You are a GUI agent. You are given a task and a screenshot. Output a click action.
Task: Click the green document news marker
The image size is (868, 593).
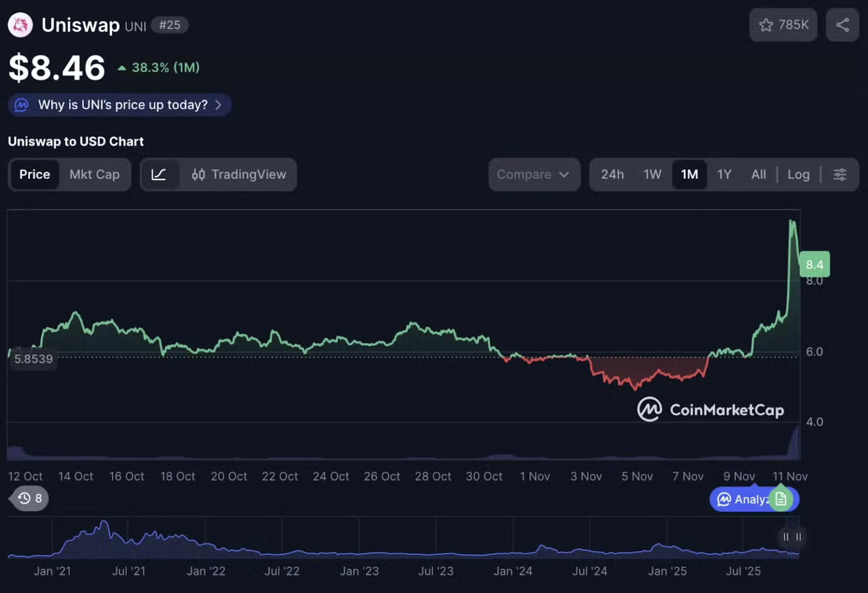click(781, 499)
